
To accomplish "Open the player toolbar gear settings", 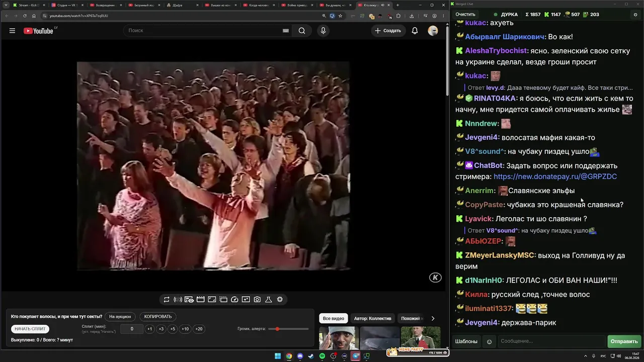I will 280,300.
